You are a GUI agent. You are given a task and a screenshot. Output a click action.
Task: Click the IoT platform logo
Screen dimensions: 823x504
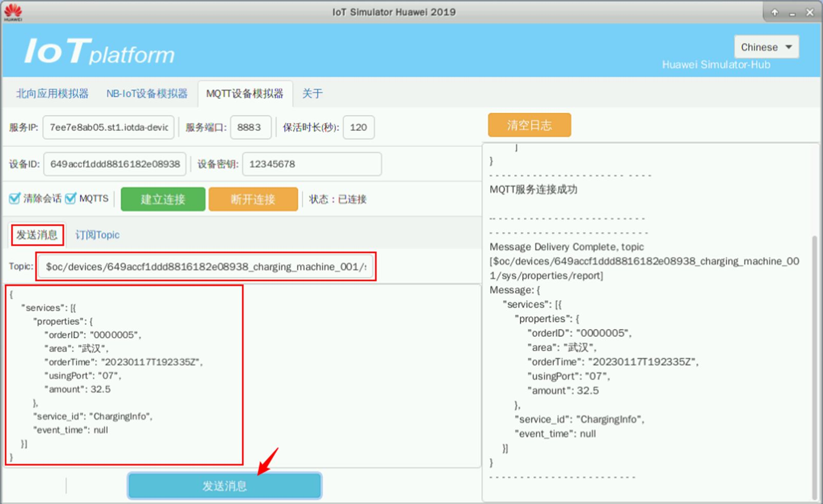click(x=99, y=51)
